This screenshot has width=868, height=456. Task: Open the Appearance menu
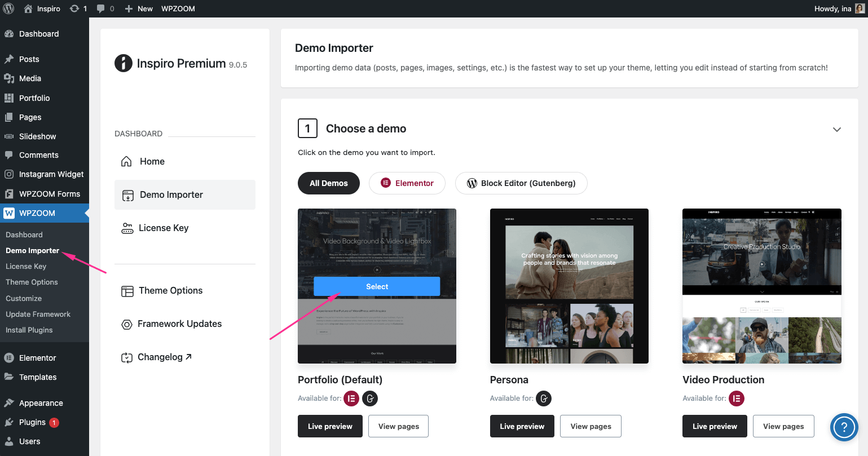pyautogui.click(x=45, y=403)
